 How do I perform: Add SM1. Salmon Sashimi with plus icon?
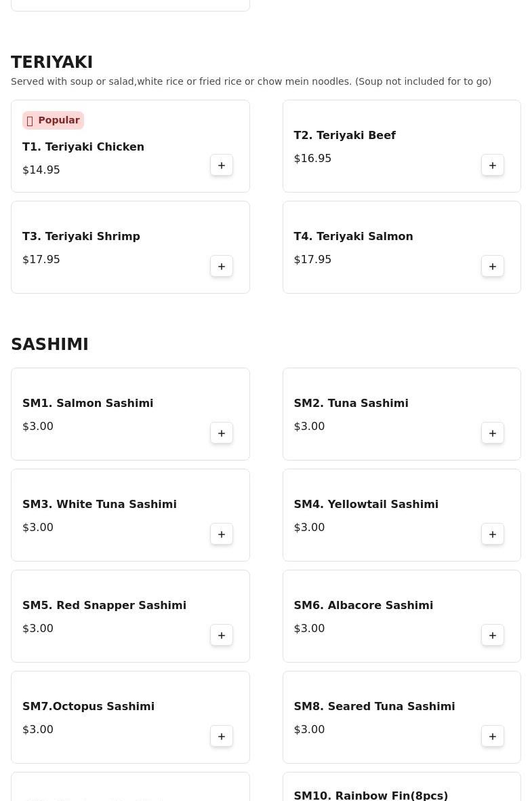point(222,433)
